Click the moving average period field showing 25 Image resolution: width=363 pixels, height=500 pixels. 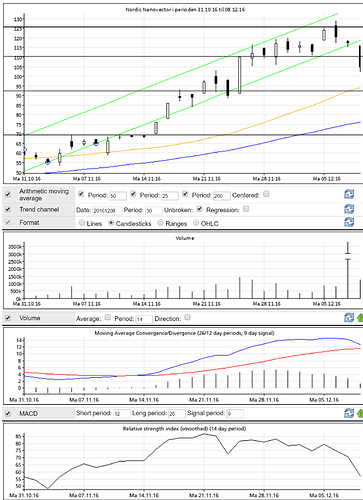(x=170, y=196)
